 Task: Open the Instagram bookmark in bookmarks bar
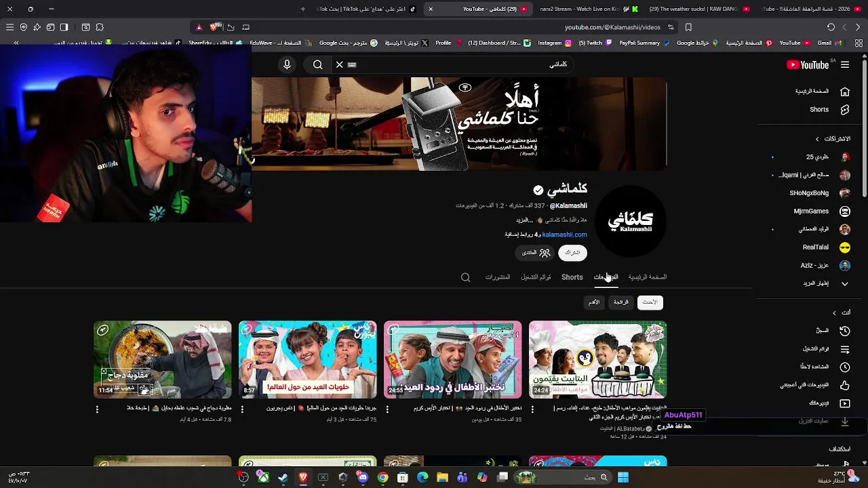(x=555, y=43)
